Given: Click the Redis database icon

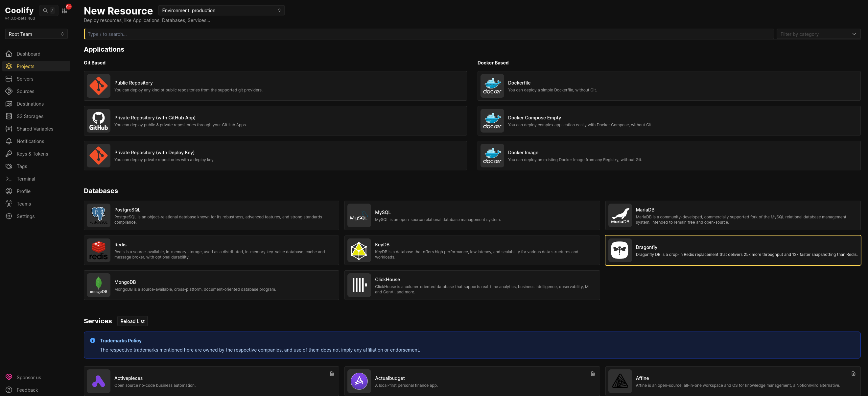Looking at the screenshot, I should [x=98, y=250].
